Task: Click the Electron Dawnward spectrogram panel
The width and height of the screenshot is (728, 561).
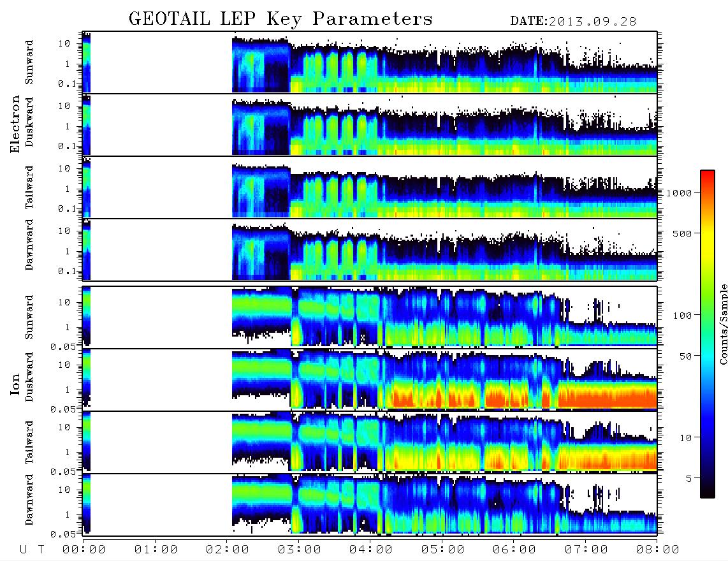Action: click(x=370, y=249)
